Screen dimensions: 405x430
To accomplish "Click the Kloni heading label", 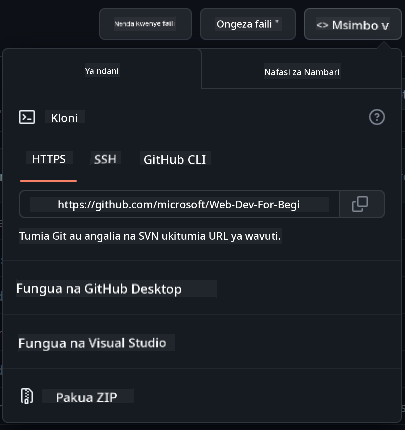I will pos(64,118).
